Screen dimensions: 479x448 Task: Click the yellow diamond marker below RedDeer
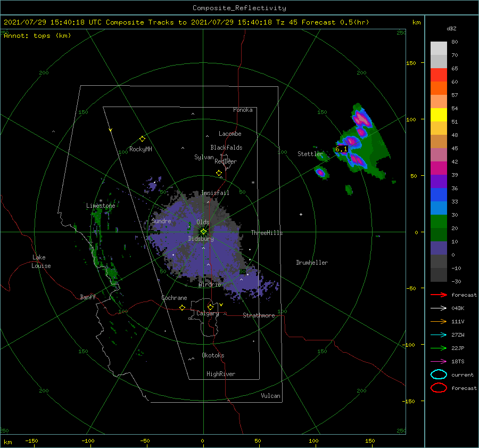219,173
